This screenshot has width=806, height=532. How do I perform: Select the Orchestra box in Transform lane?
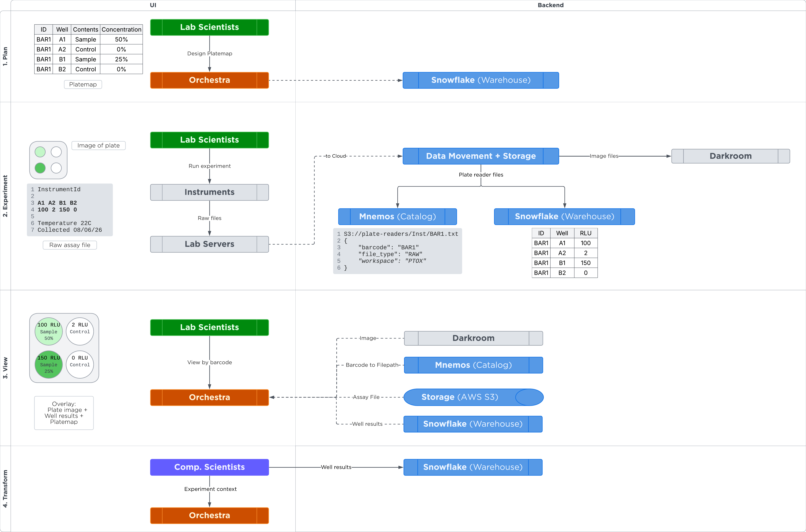(209, 516)
